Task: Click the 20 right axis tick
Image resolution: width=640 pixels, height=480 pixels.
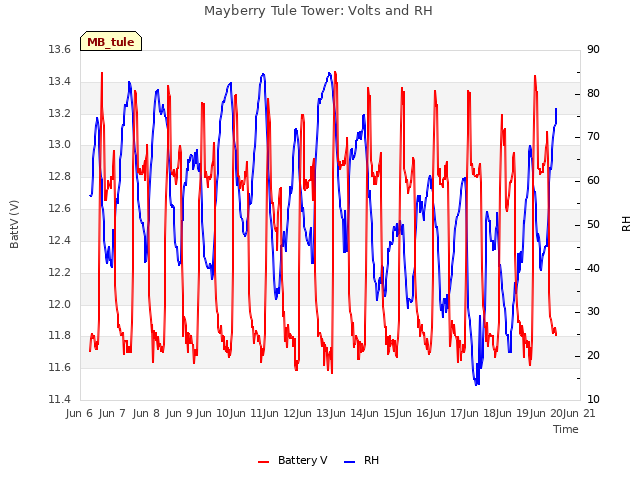Action: [x=593, y=356]
